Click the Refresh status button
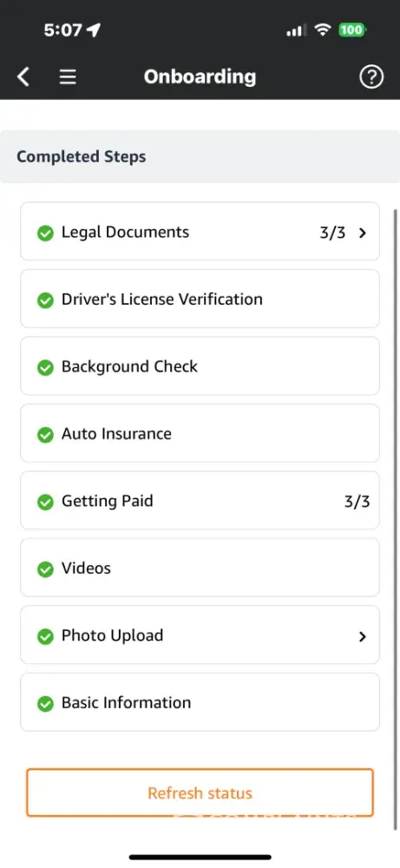Screen dimensions: 400x868 pos(200,792)
